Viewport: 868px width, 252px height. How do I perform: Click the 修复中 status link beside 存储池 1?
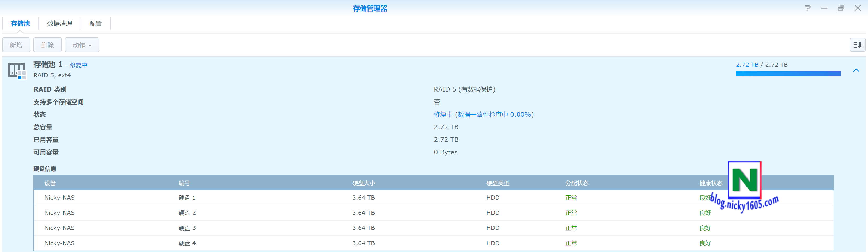pyautogui.click(x=78, y=65)
